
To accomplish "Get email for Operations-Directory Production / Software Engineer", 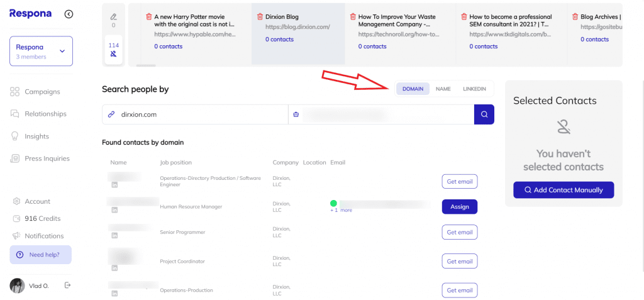I will pos(460,181).
